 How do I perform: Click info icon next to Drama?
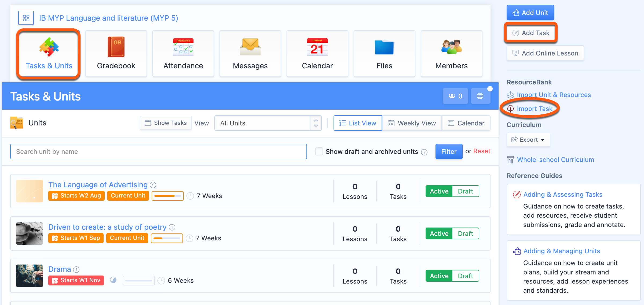click(76, 269)
